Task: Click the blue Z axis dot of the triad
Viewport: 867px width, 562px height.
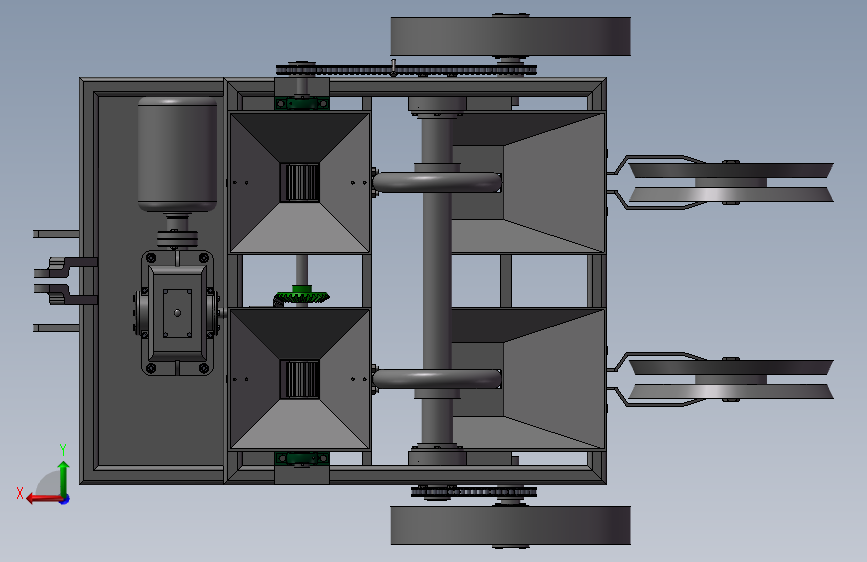Action: click(x=65, y=499)
